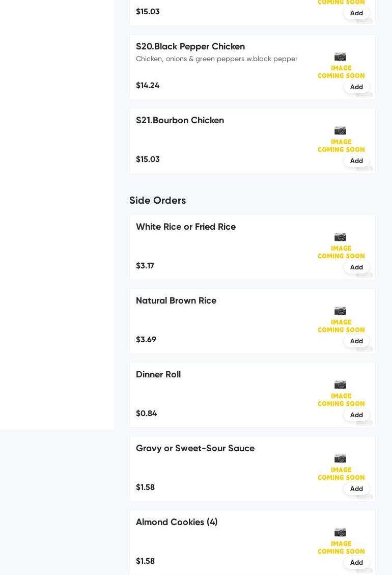Click Almond Cookies image coming soon icon

coord(341,541)
